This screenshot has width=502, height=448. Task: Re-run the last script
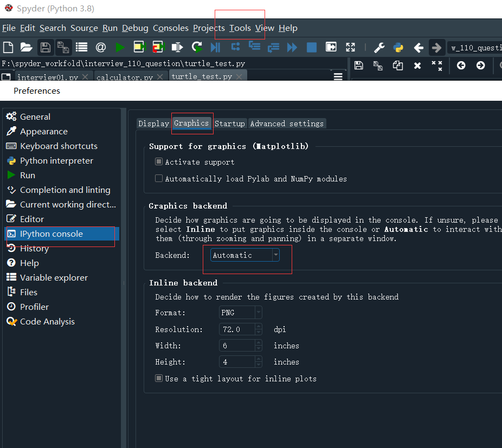pos(197,47)
